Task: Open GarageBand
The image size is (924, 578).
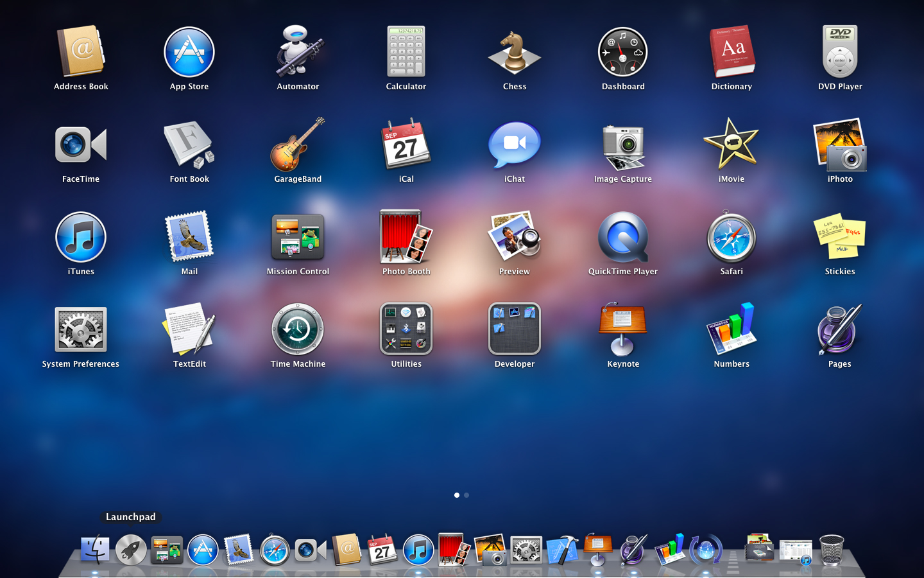Action: [x=298, y=144]
